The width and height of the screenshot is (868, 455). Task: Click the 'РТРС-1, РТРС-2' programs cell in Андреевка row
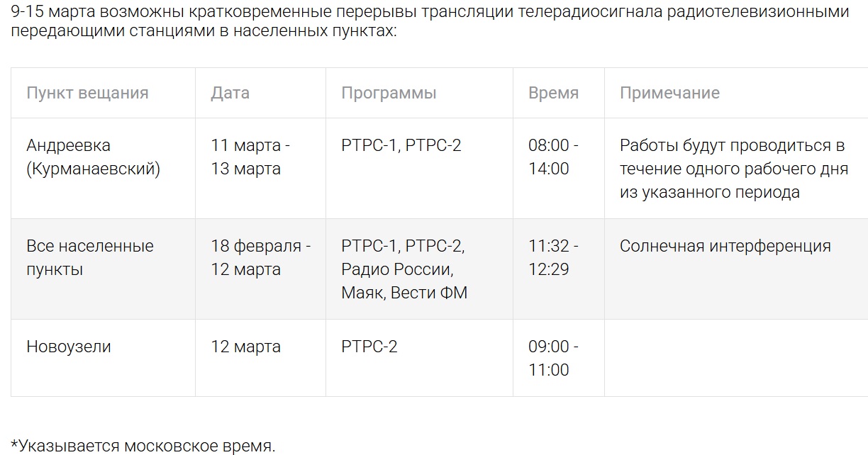coord(401,145)
